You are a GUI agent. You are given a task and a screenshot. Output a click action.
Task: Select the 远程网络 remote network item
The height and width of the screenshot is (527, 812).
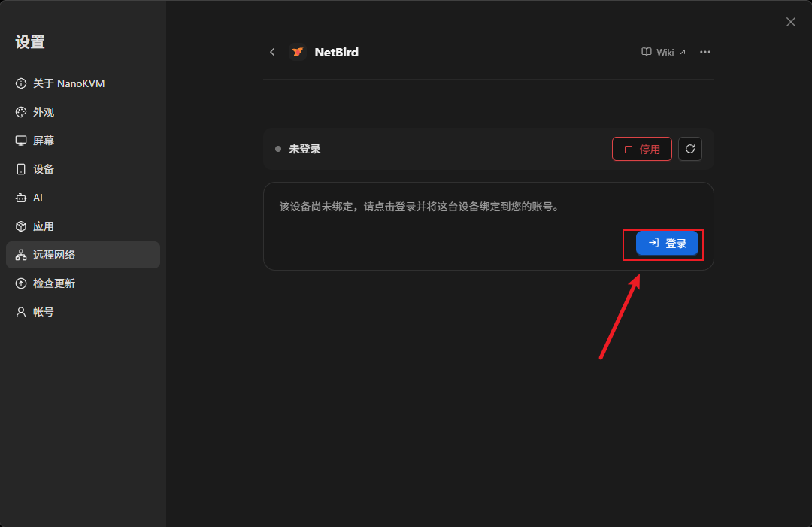83,255
